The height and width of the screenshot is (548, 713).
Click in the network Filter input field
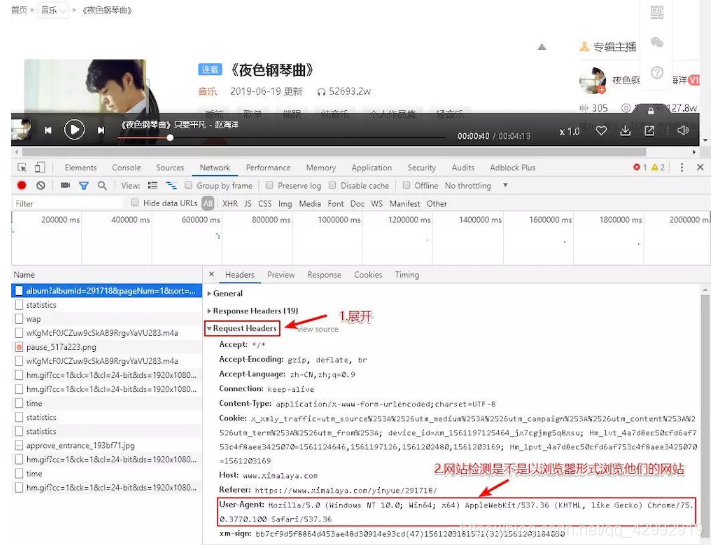tap(67, 204)
